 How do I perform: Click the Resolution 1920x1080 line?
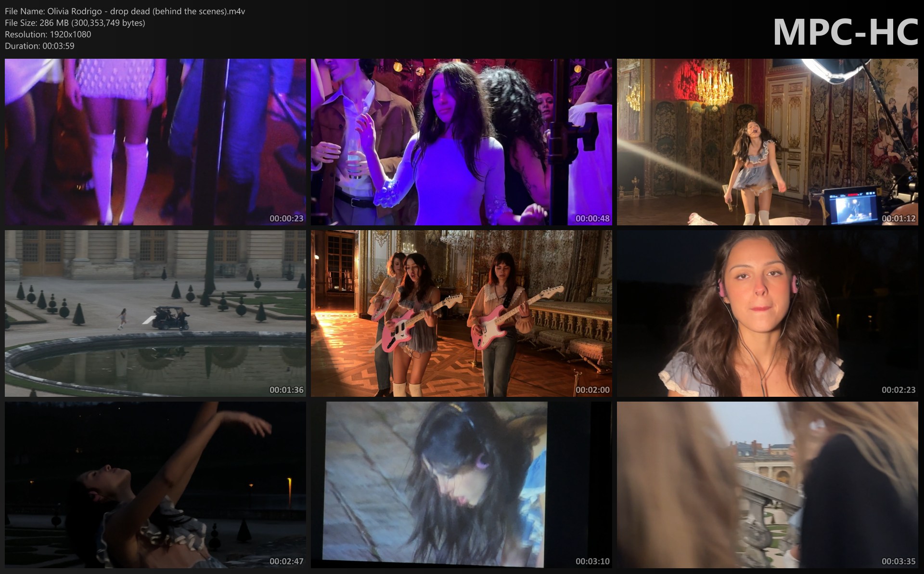[48, 34]
